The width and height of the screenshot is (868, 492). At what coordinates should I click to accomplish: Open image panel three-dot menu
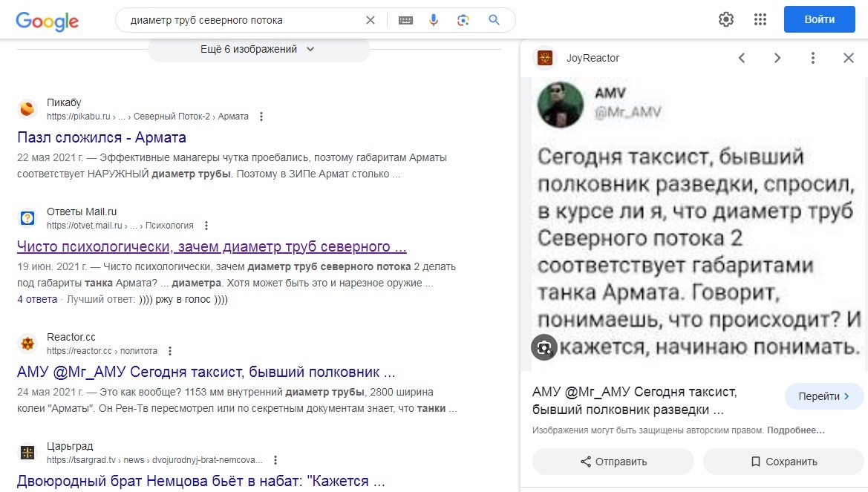point(812,58)
